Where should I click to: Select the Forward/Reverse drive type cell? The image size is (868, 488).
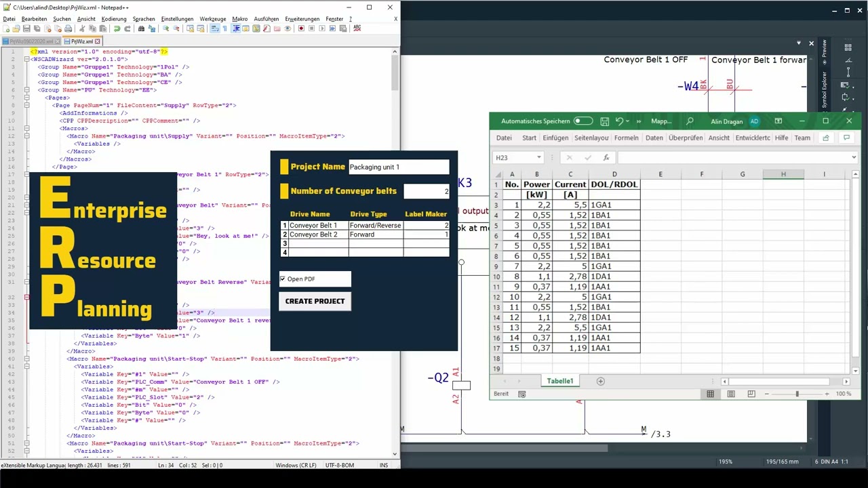376,225
